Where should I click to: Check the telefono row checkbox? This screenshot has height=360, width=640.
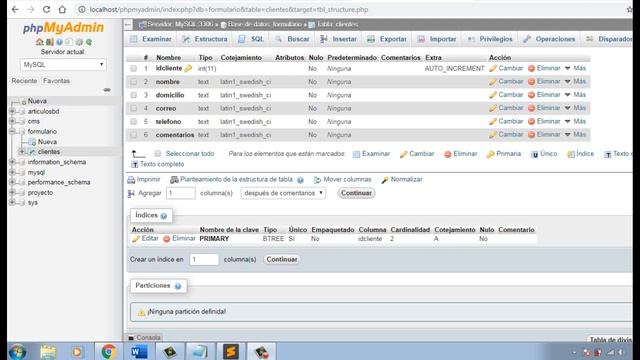tap(133, 122)
